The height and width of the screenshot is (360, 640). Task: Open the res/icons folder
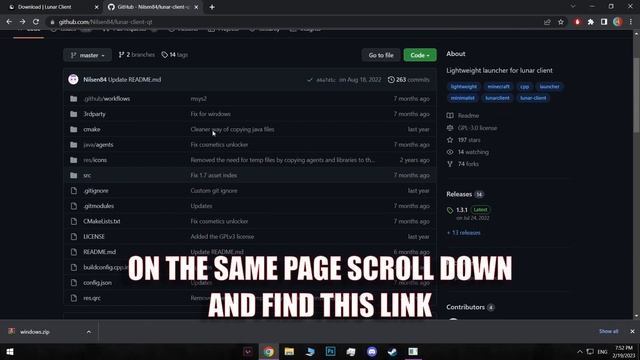tap(95, 160)
